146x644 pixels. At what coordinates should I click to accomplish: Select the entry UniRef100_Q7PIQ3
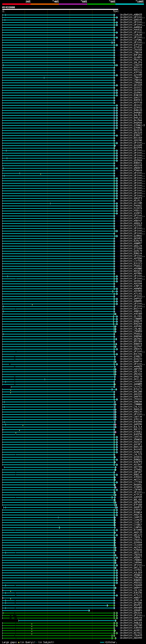[131, 45]
